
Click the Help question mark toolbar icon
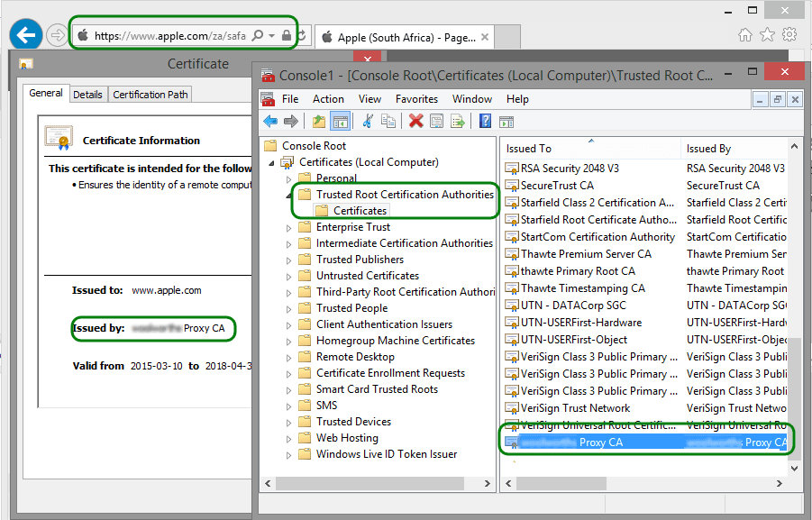485,121
